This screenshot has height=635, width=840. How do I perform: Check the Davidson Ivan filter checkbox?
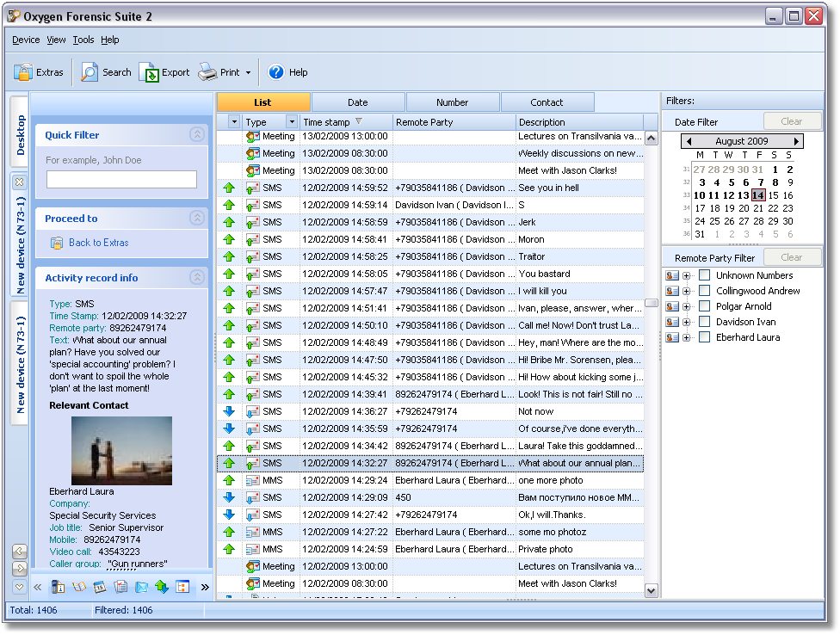click(704, 322)
